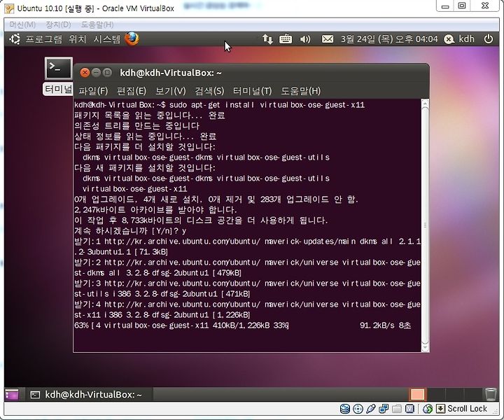Launch Firefox from the top panel
The height and width of the screenshot is (420, 504).
point(132,39)
